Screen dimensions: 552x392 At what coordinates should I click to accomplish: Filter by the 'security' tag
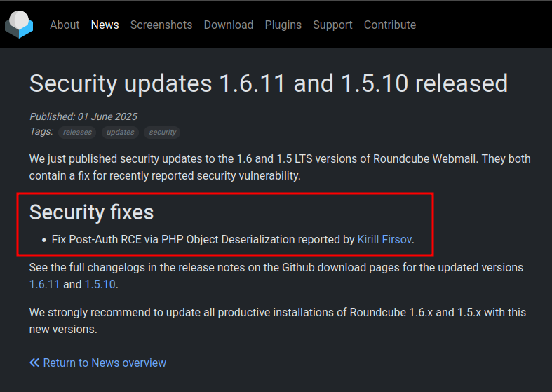[162, 132]
